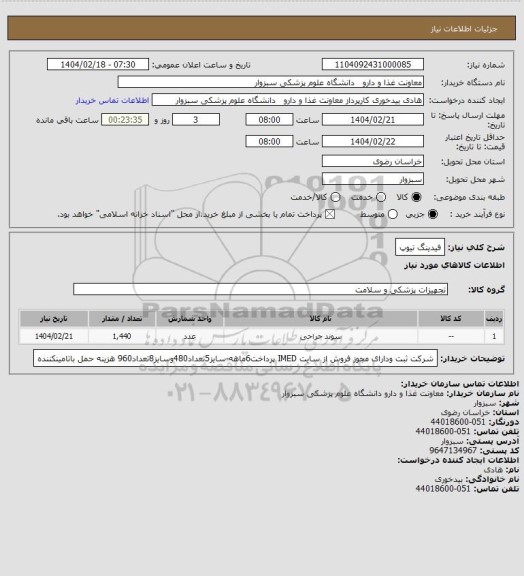
Task: Click the response deadline date 1404/02/21 field
Action: tap(373, 120)
